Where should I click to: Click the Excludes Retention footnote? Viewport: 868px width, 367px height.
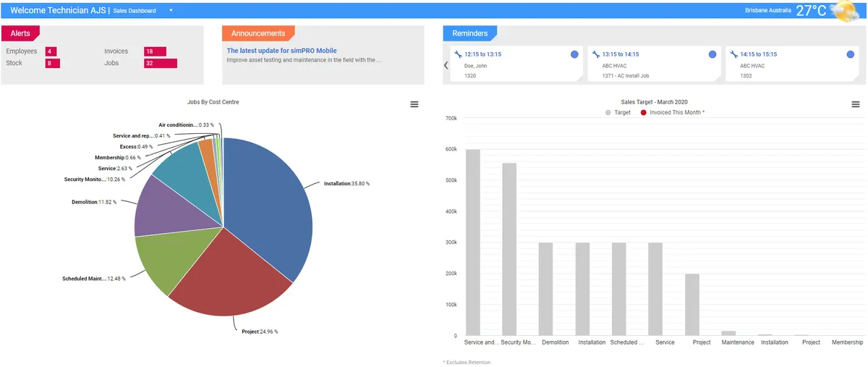point(467,362)
